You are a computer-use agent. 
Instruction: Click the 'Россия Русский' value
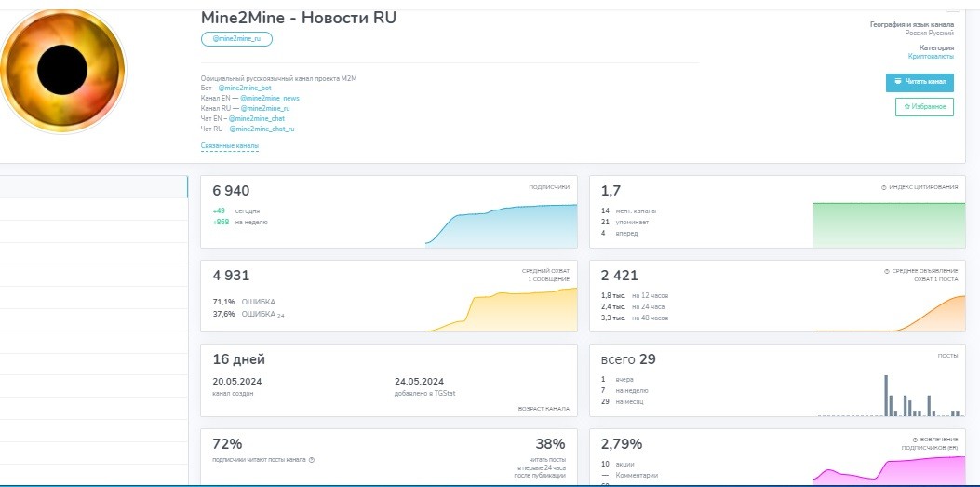pyautogui.click(x=930, y=34)
